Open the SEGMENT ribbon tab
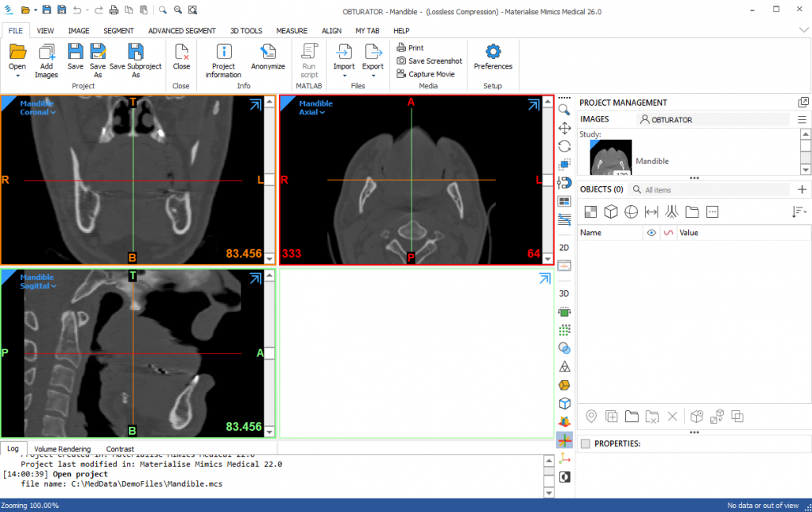This screenshot has height=512, width=812. tap(118, 31)
